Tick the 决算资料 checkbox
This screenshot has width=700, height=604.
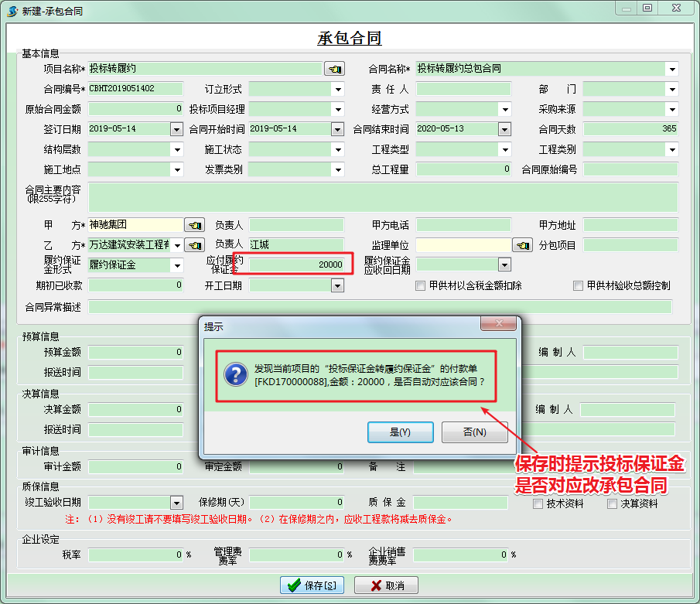[613, 503]
